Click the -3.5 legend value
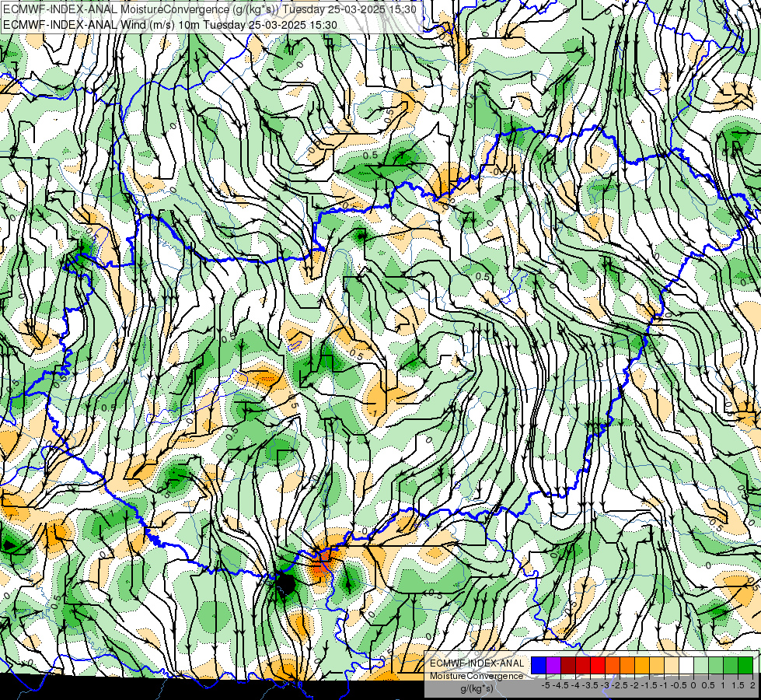761x700 pixels. click(x=590, y=685)
